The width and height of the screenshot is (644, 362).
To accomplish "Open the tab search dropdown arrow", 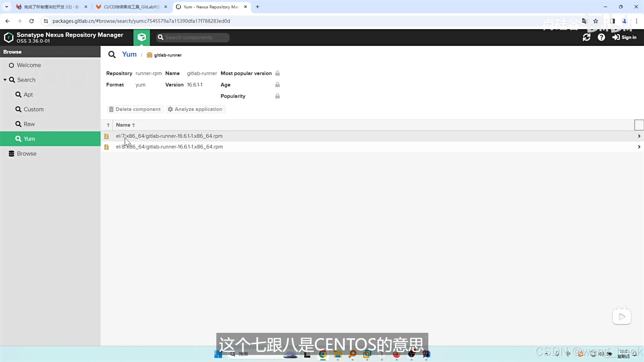I will coord(7,7).
